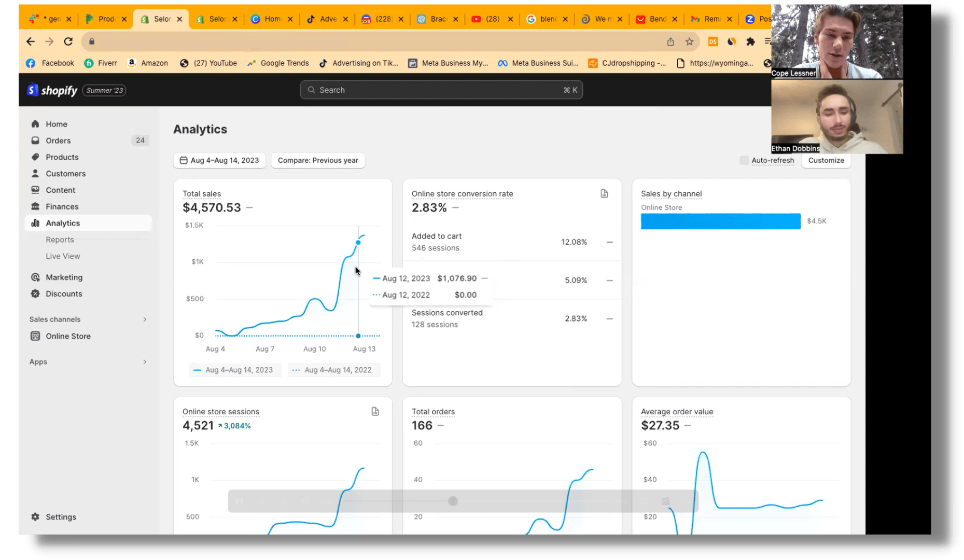
Task: Open Finances in the sidebar
Action: coord(62,206)
